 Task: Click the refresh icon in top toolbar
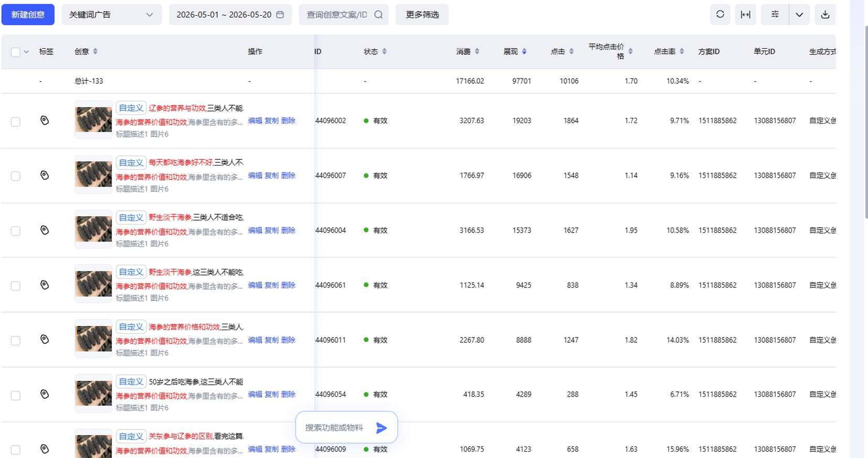(x=720, y=15)
